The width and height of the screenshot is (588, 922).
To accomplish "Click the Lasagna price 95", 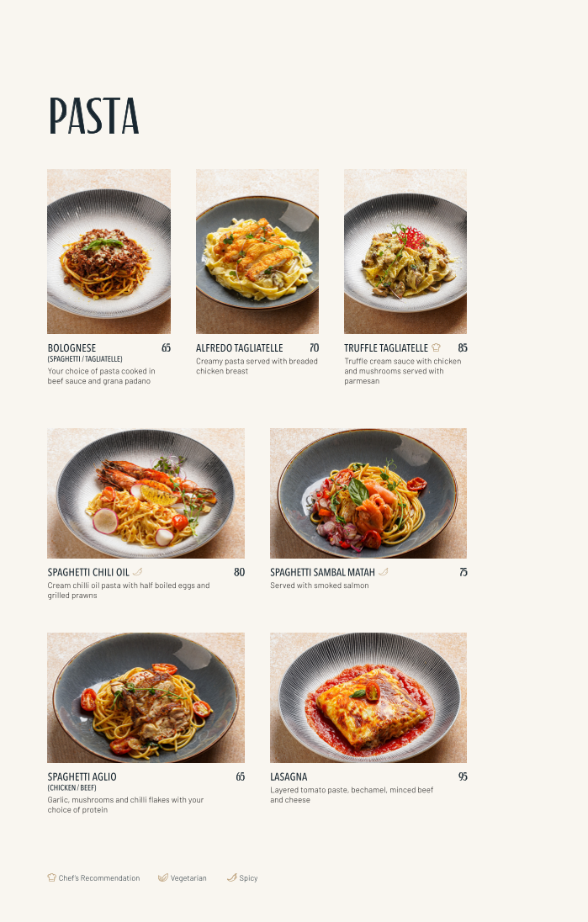I will 463,776.
